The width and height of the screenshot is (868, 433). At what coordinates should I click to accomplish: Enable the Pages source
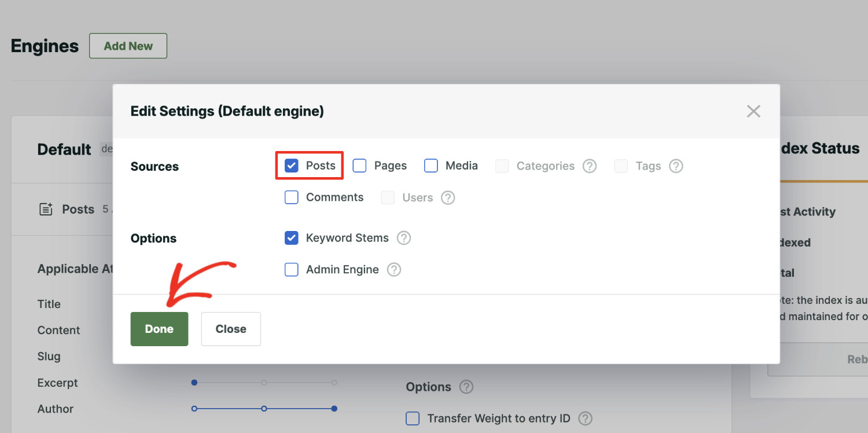pyautogui.click(x=359, y=166)
